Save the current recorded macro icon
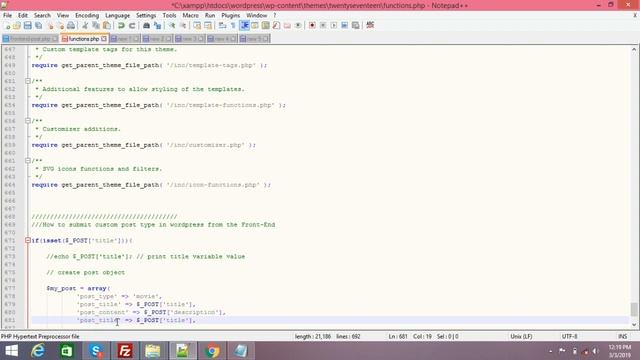The width and height of the screenshot is (640, 360). tap(356, 26)
